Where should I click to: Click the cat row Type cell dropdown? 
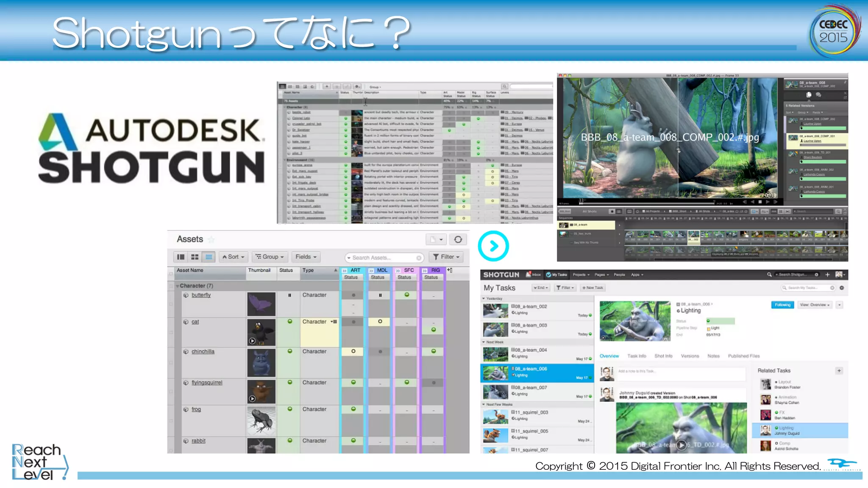tap(334, 322)
